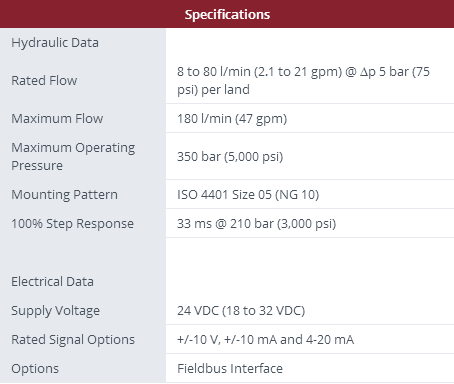This screenshot has height=384, width=454.
Task: Select the ISO 4401 Size 05 value
Action: coord(248,195)
